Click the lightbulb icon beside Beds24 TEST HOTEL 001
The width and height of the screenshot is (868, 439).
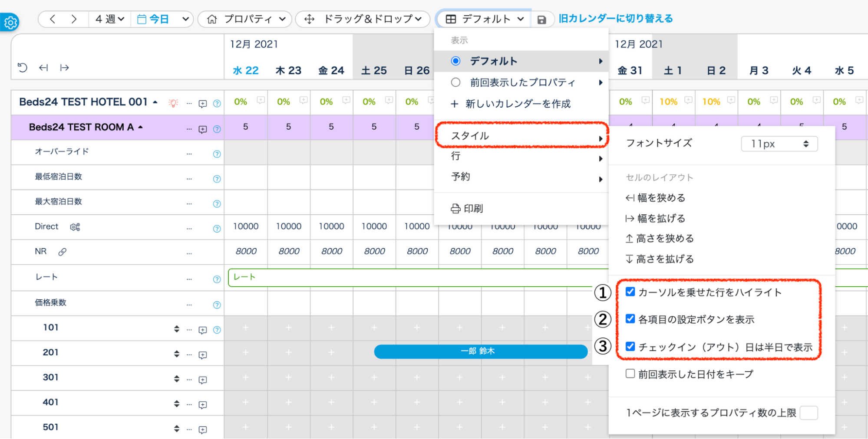[173, 103]
